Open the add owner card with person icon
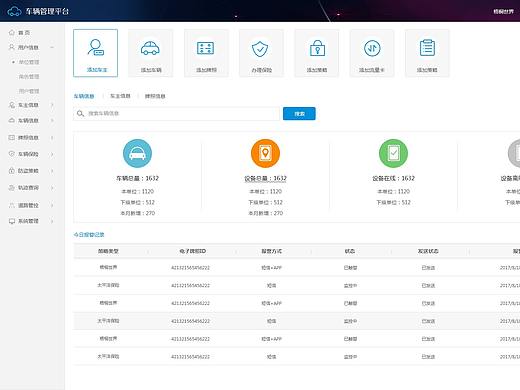The image size is (520, 390). click(96, 53)
